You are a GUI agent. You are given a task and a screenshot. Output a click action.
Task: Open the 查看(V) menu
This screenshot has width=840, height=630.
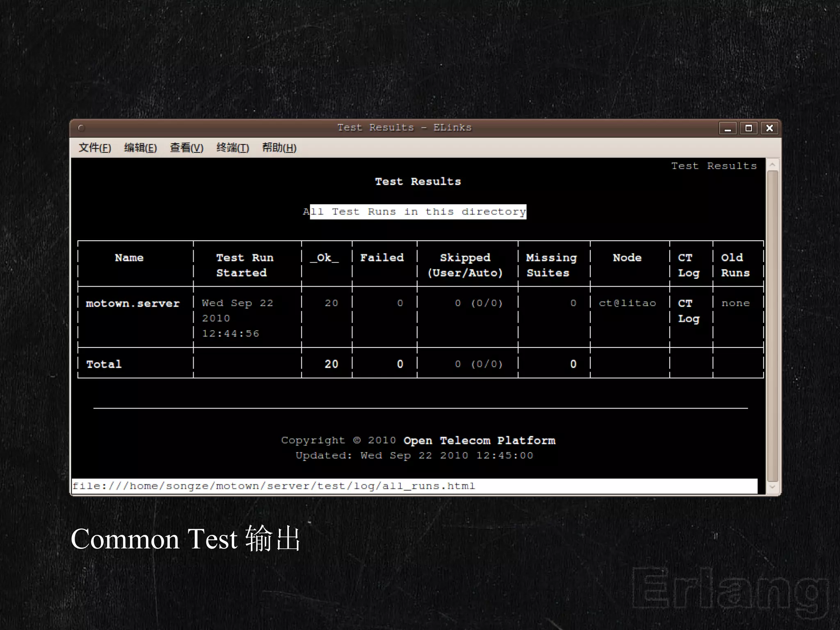(187, 148)
